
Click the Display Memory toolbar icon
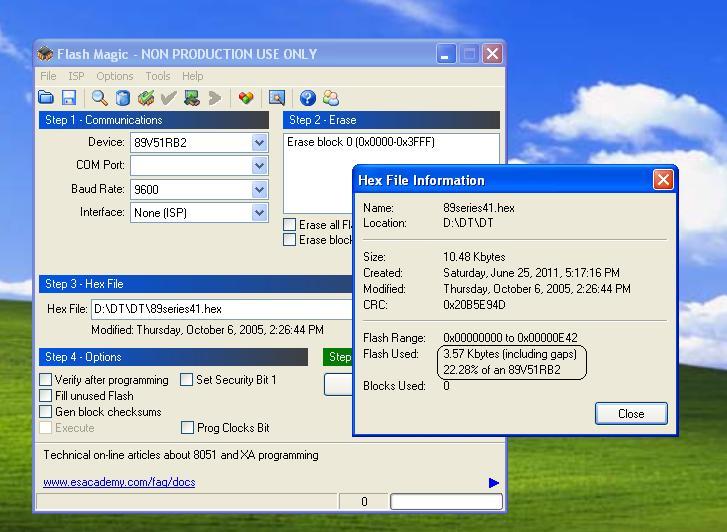point(277,98)
